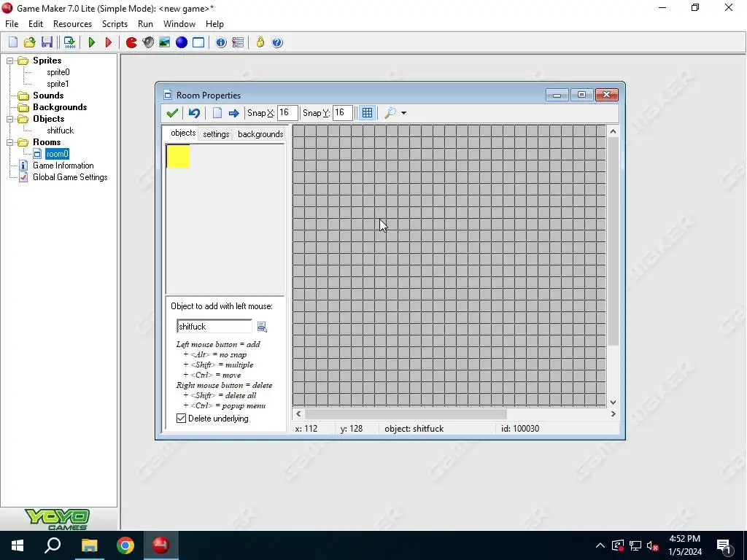747x560 pixels.
Task: Close the Room Properties window
Action: coord(606,95)
